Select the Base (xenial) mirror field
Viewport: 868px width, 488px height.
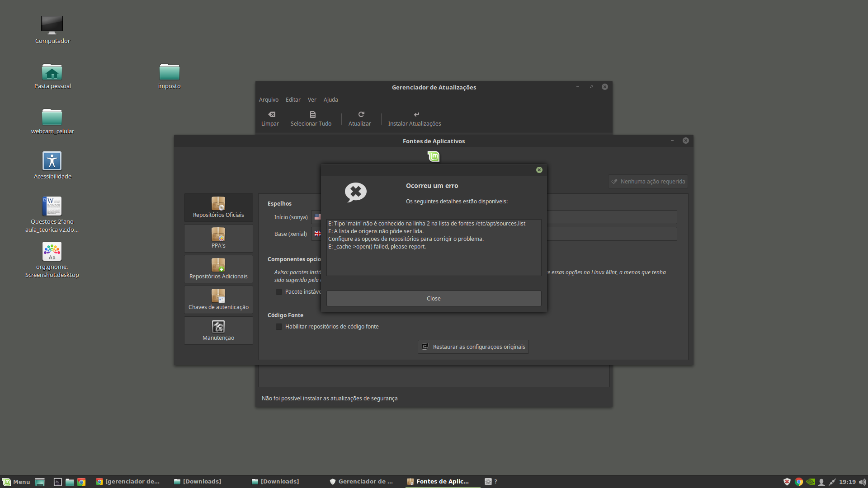[494, 234]
